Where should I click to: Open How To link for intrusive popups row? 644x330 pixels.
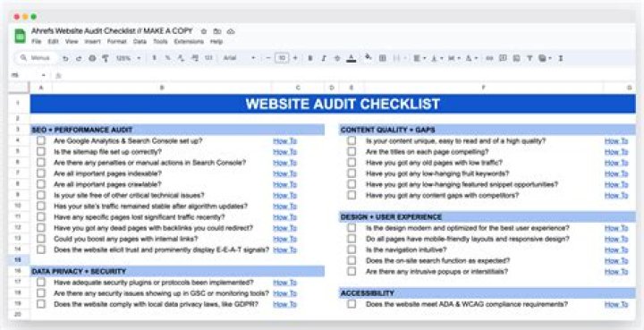click(x=616, y=272)
